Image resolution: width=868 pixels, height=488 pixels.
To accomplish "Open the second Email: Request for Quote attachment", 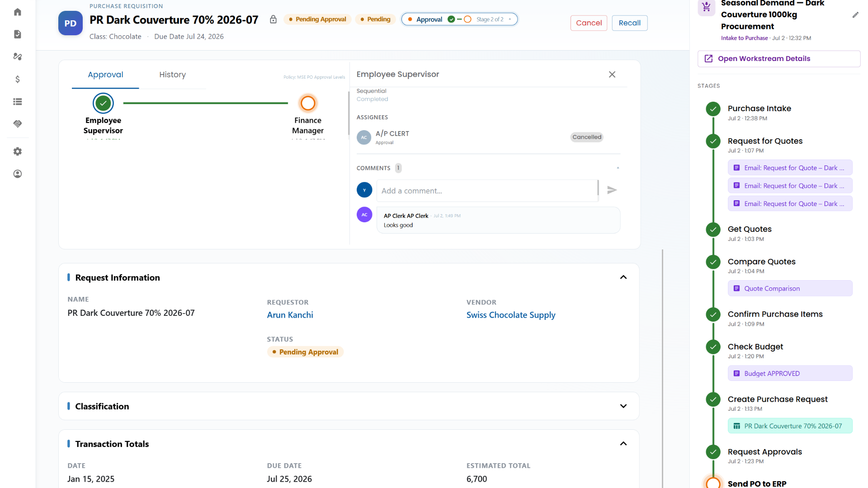I will click(790, 186).
